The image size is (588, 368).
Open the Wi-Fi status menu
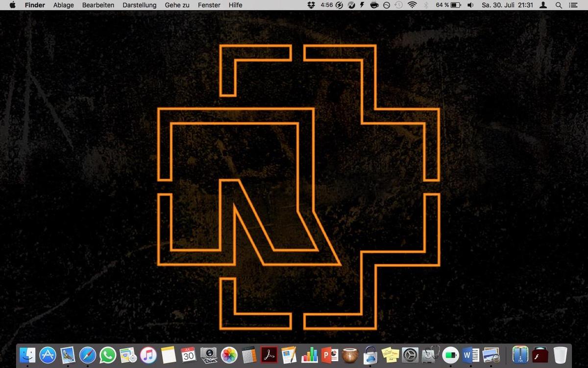coord(413,5)
